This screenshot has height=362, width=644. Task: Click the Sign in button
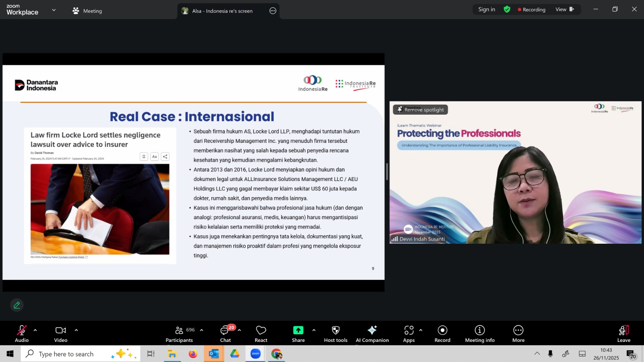(x=487, y=10)
